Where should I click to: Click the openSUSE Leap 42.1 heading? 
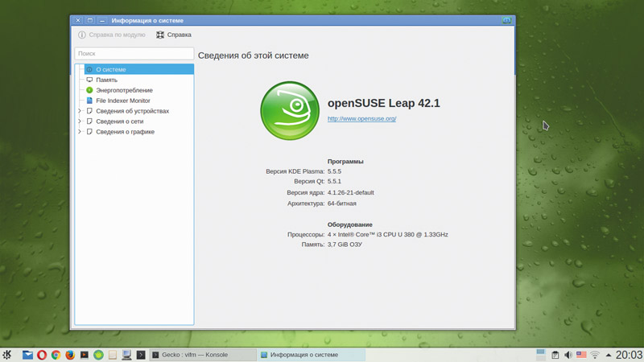[x=384, y=103]
